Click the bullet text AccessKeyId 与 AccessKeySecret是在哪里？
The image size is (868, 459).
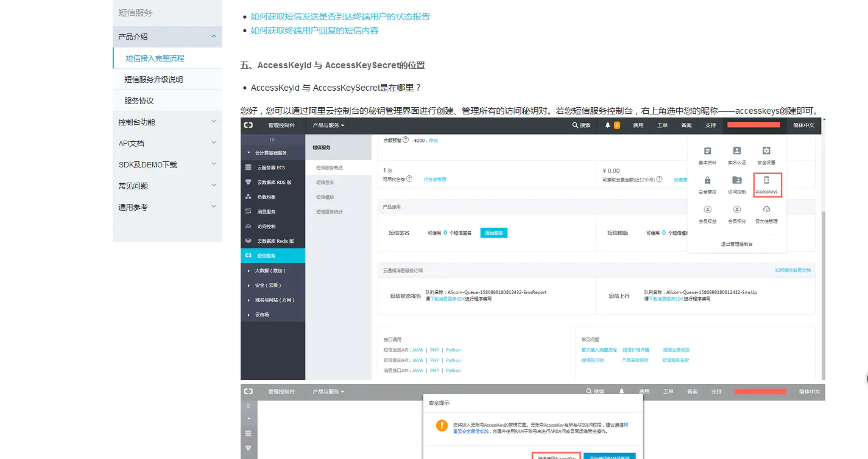336,88
